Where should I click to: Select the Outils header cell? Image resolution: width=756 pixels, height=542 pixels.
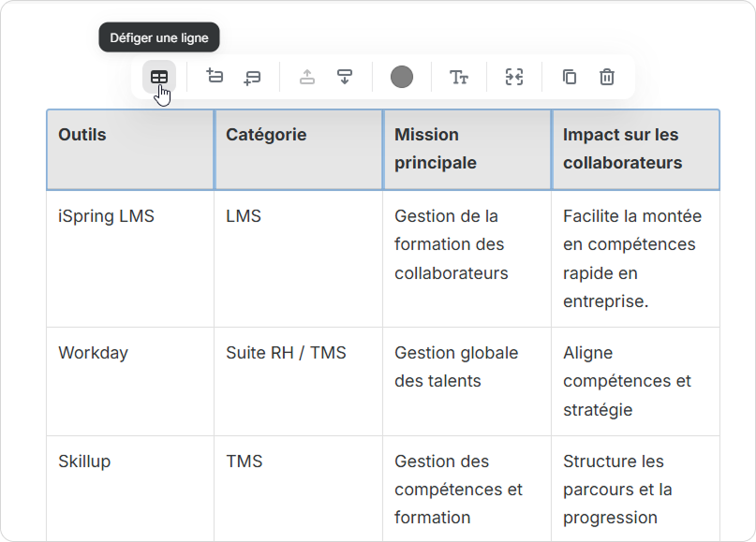129,150
